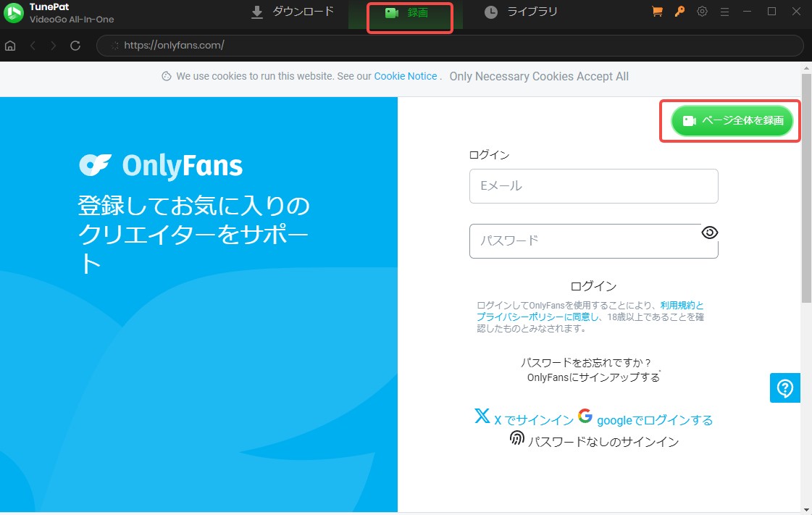
Task: Switch to the 録画 tab
Action: [x=406, y=13]
